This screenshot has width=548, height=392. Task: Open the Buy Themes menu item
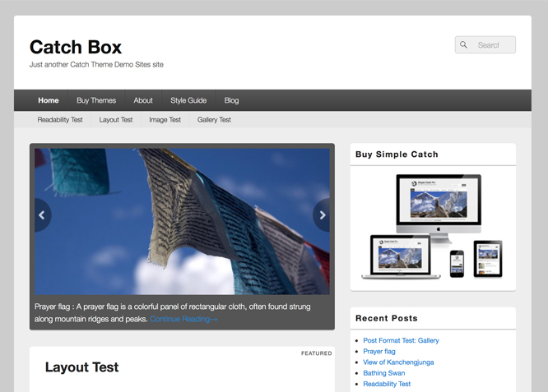pos(96,100)
